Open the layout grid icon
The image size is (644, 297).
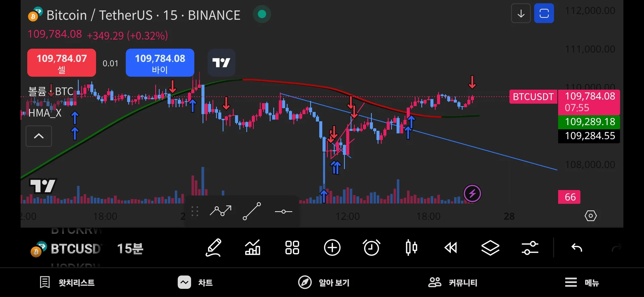click(x=292, y=248)
